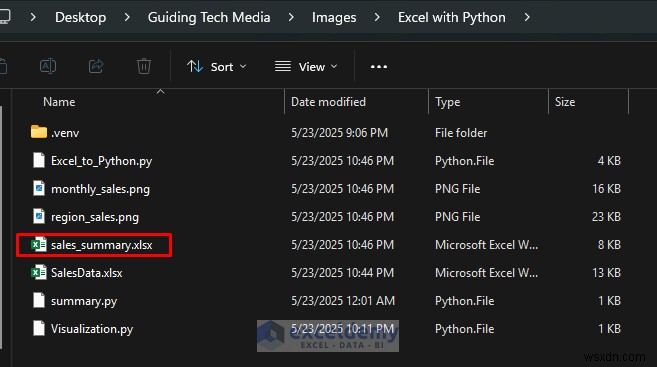
Task: Click the 5/23/2025 12:01 AM date
Action: click(x=343, y=301)
